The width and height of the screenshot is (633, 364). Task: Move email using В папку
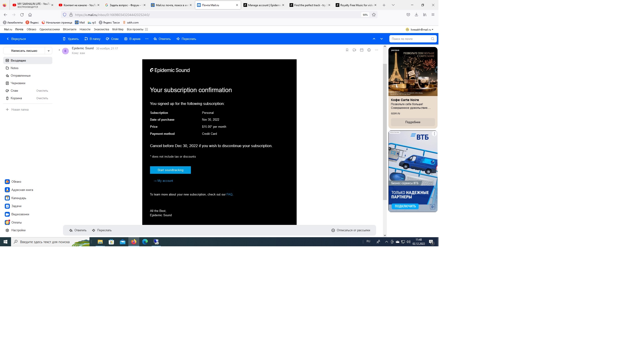92,39
